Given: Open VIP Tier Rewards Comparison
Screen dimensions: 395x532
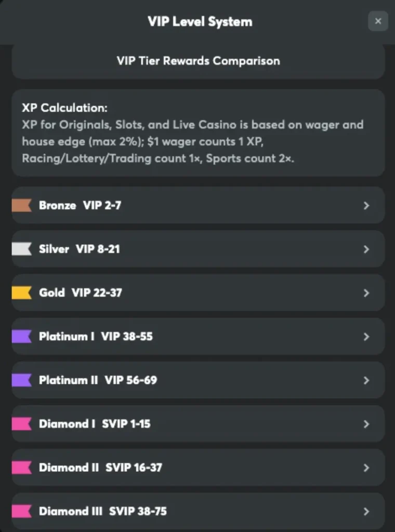Looking at the screenshot, I should pyautogui.click(x=198, y=61).
